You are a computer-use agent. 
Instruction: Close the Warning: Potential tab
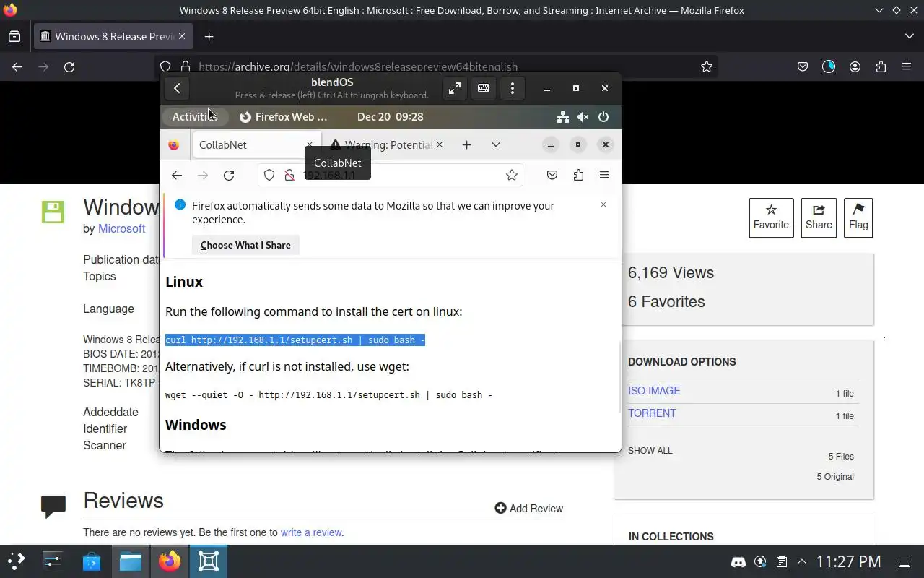tap(440, 144)
